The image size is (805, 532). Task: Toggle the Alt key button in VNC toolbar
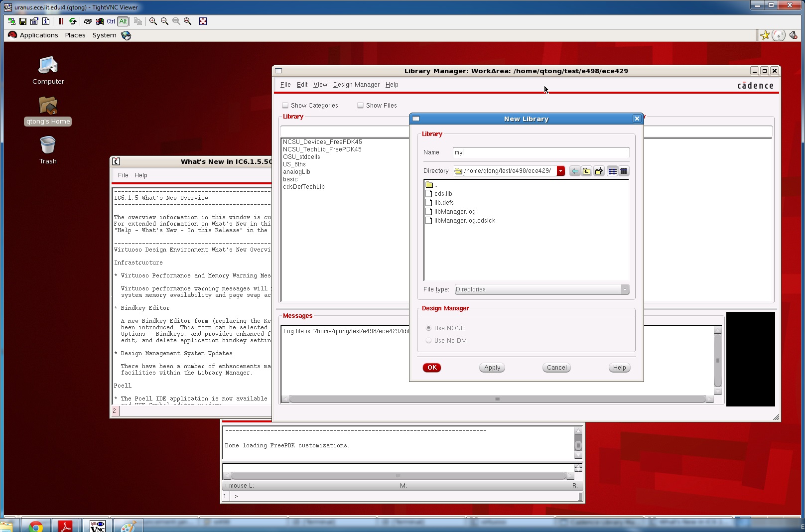pos(123,21)
